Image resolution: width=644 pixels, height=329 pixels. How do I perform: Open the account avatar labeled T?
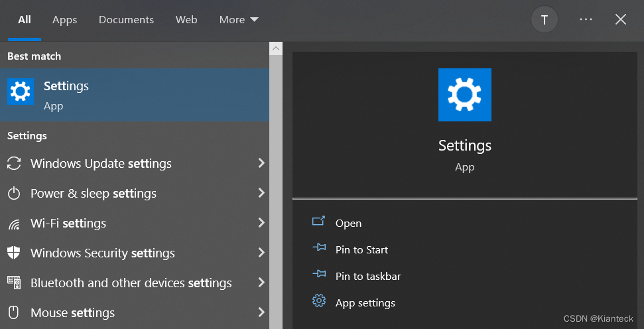coord(545,20)
